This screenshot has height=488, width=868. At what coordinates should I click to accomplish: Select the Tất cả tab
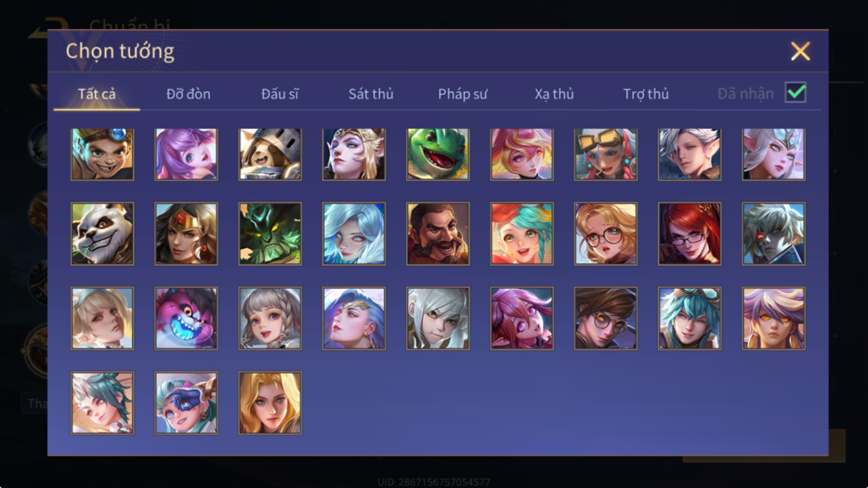coord(97,94)
